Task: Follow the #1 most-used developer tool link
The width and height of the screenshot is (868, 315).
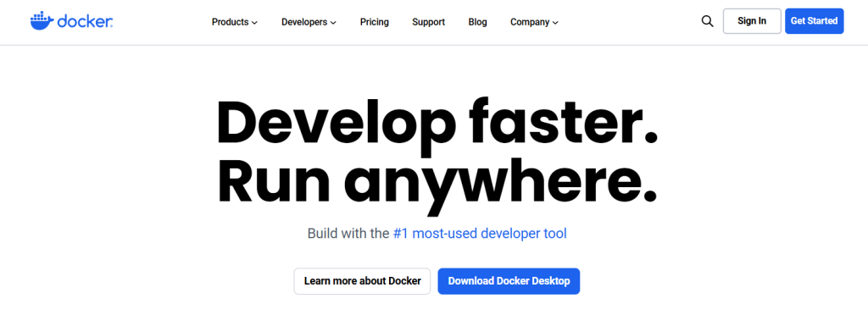Action: 480,233
